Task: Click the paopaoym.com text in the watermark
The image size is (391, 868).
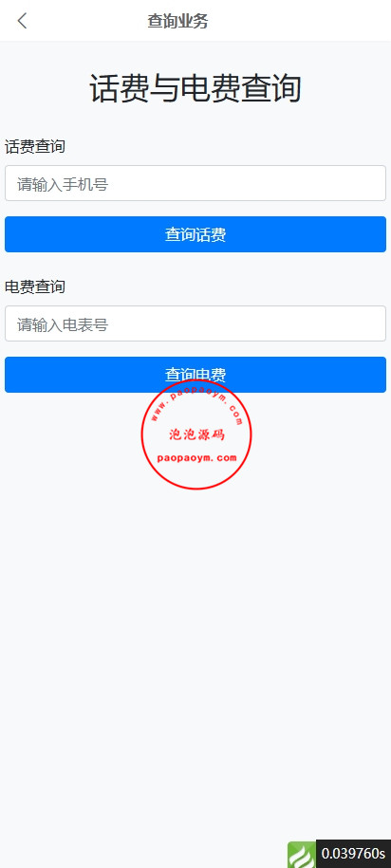Action: (x=196, y=458)
